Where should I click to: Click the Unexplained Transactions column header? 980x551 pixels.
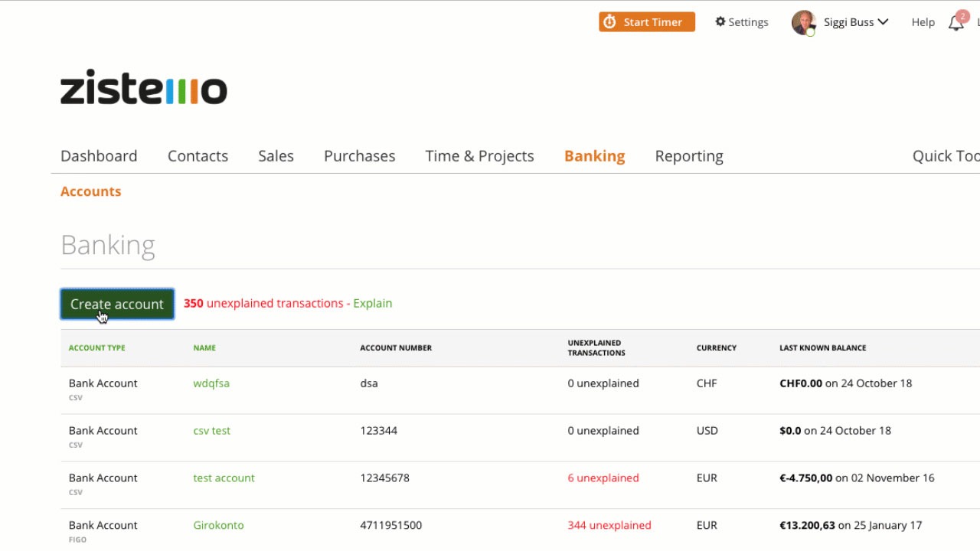coord(596,347)
